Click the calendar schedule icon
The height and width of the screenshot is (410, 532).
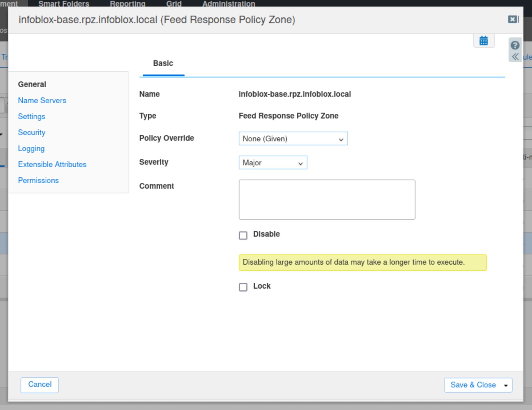[x=483, y=41]
